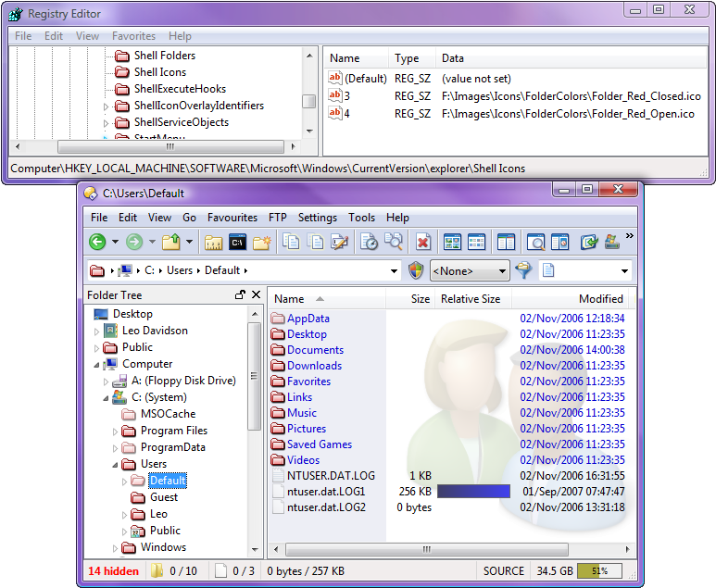This screenshot has width=716, height=588.
Task: Click the UAC shield icon
Action: [x=416, y=270]
